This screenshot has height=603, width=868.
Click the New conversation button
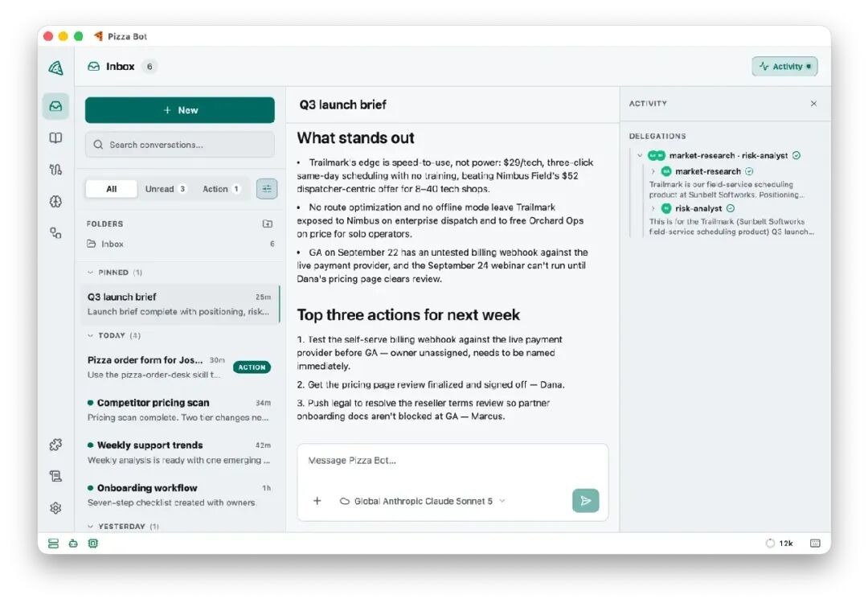(180, 110)
